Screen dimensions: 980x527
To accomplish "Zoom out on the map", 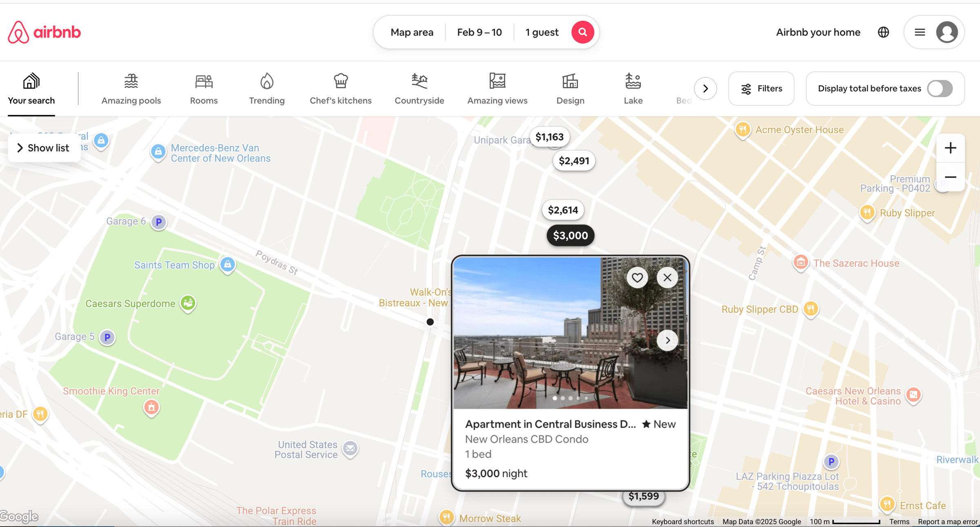I will (x=950, y=177).
